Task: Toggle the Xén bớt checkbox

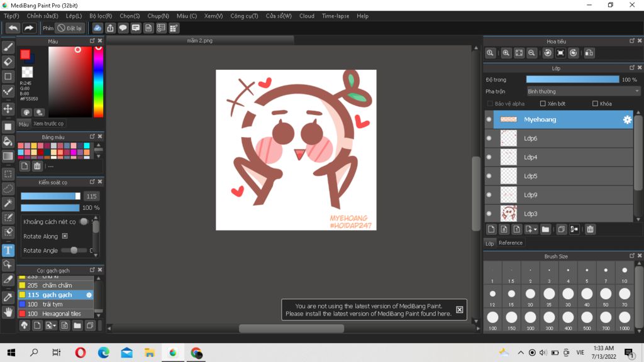Action: click(543, 104)
